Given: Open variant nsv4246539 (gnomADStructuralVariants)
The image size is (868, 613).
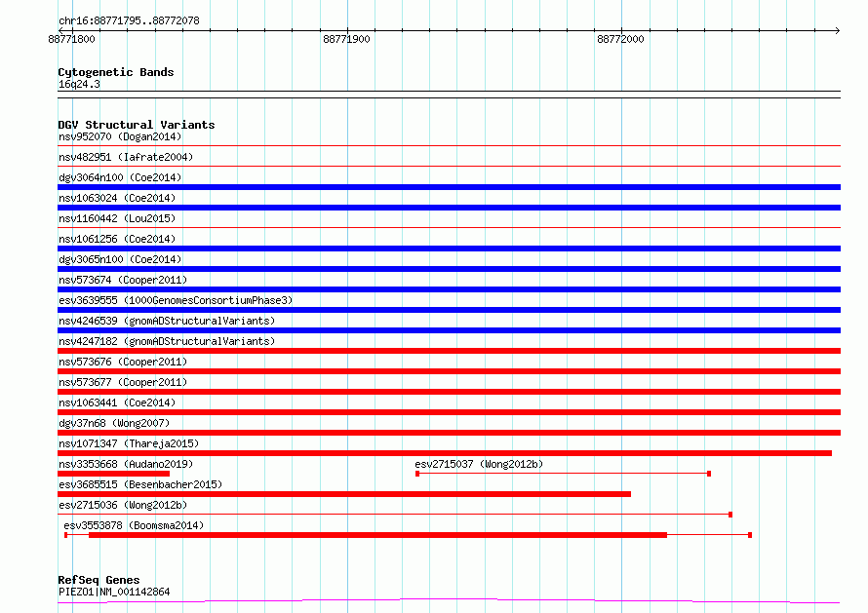Looking at the screenshot, I should click(167, 321).
